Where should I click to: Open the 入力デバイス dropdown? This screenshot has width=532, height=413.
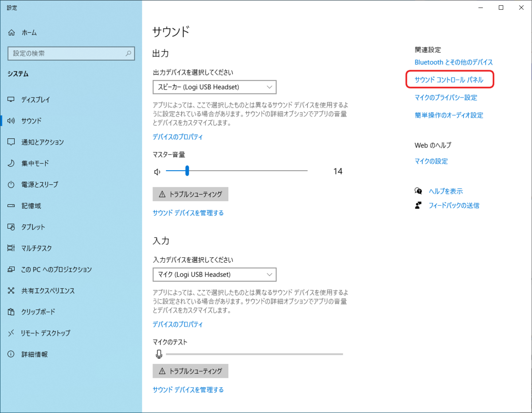point(214,274)
